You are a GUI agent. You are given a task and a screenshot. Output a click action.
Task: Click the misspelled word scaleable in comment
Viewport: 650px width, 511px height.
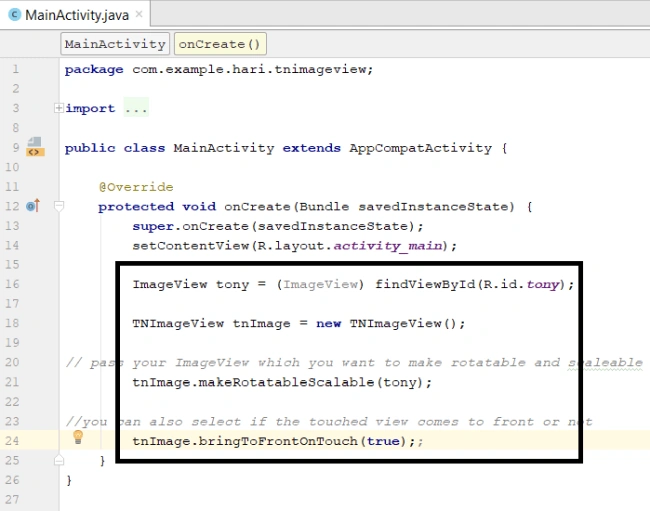[605, 363]
